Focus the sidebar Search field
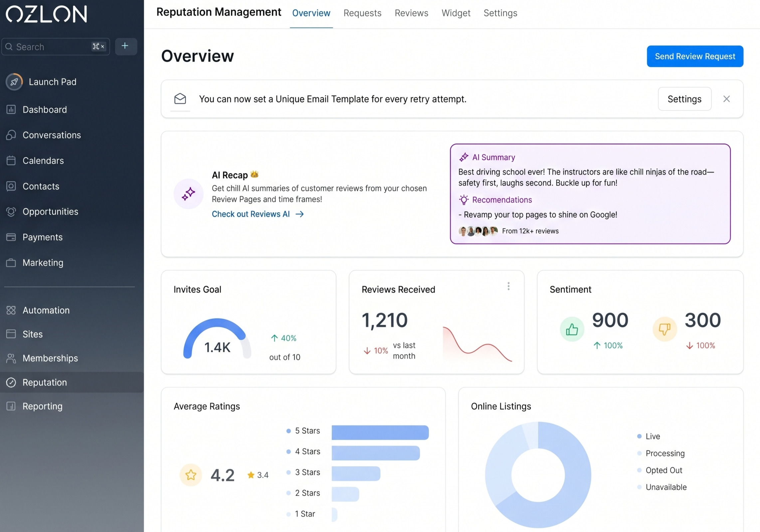This screenshot has width=760, height=532. click(x=56, y=47)
